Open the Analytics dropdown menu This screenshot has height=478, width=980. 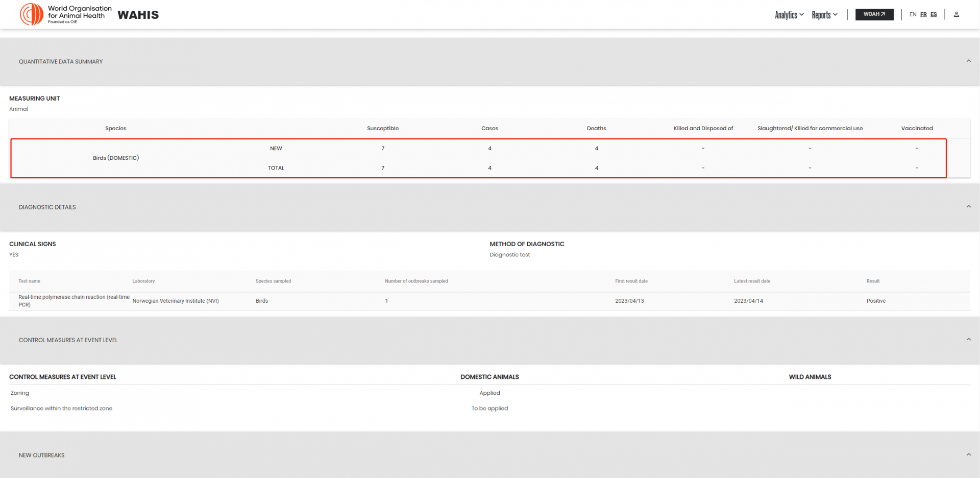tap(789, 15)
